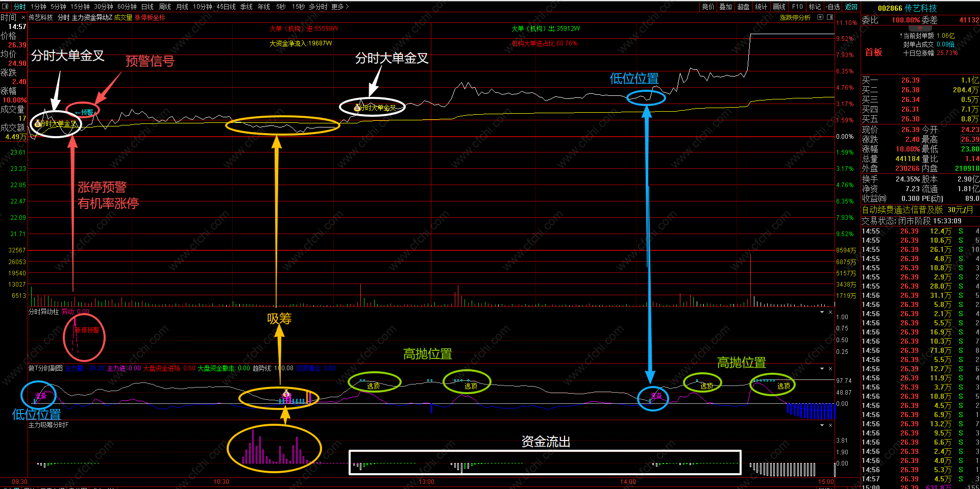The height and width of the screenshot is (489, 980).
Task: Open the 涨跌停分析 analysis link
Action: click(795, 17)
